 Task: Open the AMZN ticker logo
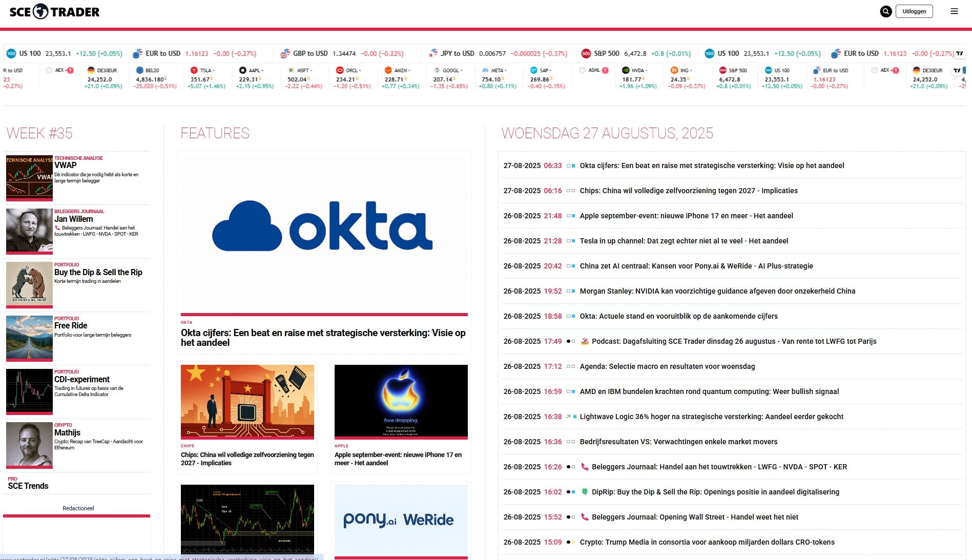(388, 70)
